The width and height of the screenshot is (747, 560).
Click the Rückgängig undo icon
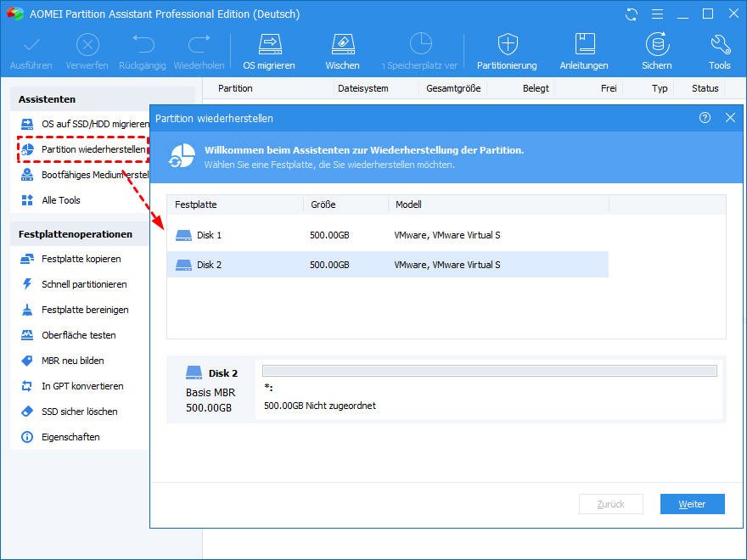[x=143, y=44]
